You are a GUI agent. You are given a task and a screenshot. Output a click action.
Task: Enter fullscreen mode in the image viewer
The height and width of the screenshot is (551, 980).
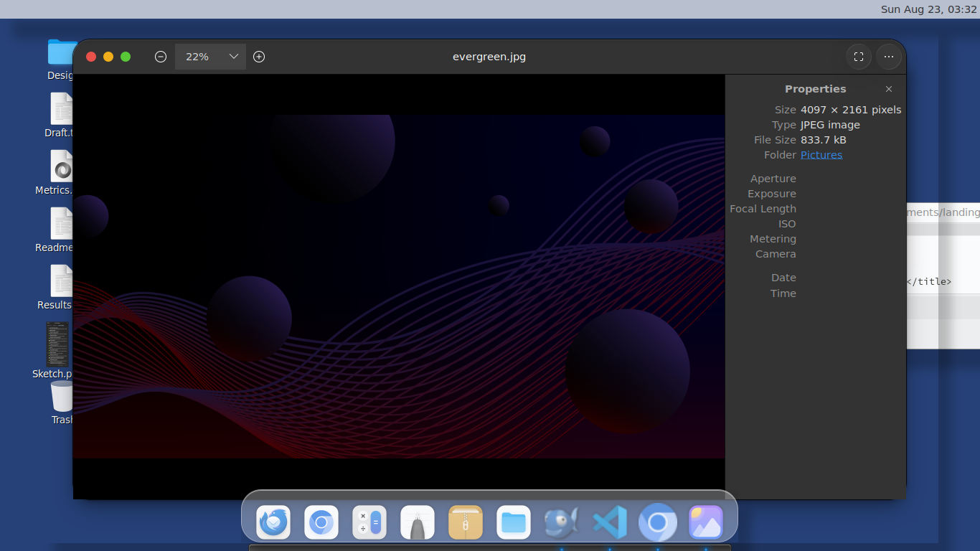pos(859,57)
